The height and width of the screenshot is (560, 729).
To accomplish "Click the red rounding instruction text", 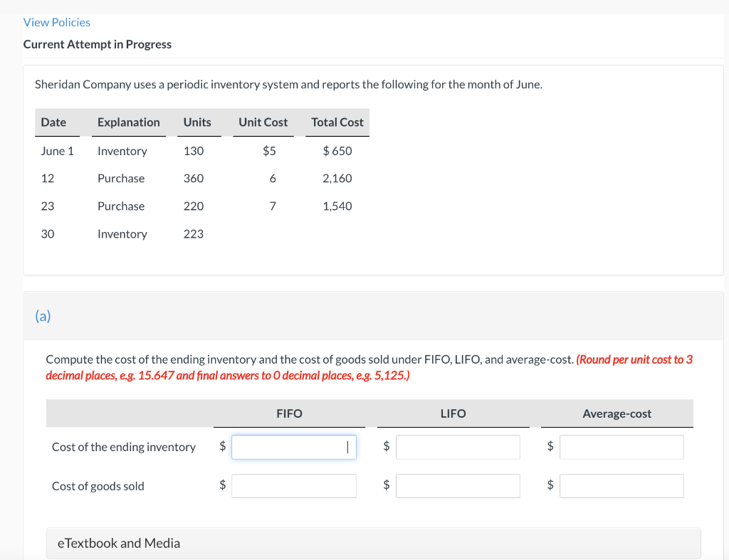I will coord(369,367).
